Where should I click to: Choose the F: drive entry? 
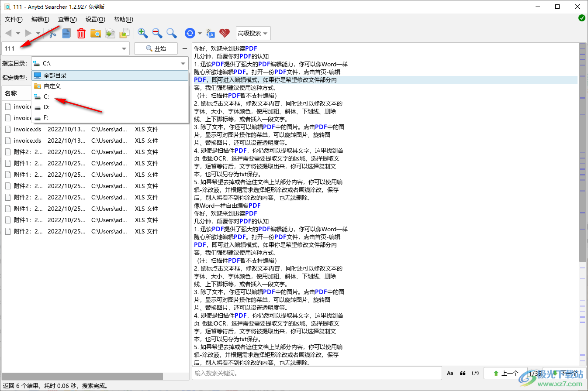(110, 117)
